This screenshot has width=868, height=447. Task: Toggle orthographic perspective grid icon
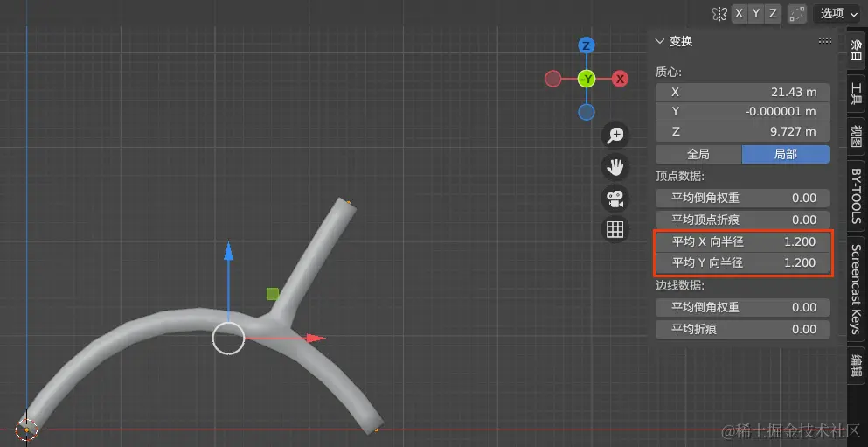pos(615,229)
